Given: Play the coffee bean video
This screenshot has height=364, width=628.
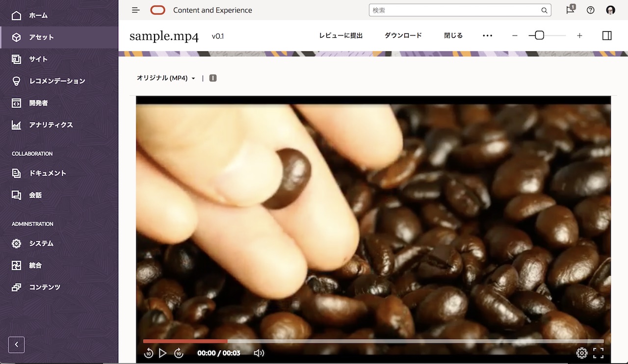Looking at the screenshot, I should pos(163,353).
